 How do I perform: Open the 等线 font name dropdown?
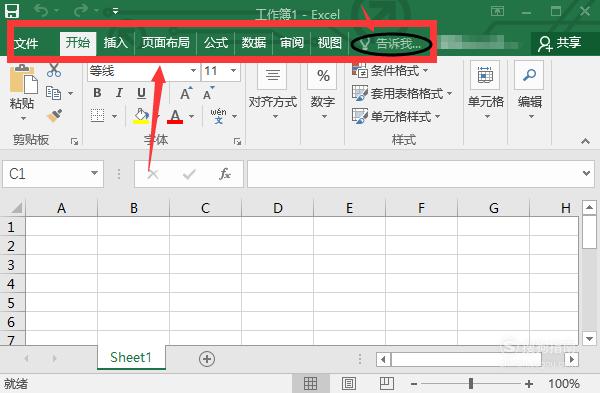tap(193, 70)
